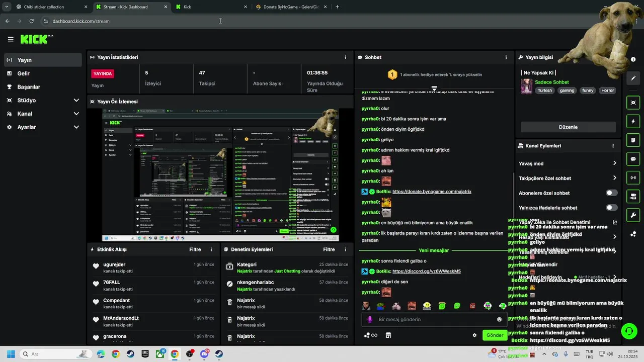Open Etkinlik Akışı three-dot menu
Image resolution: width=644 pixels, height=362 pixels.
[x=211, y=249]
